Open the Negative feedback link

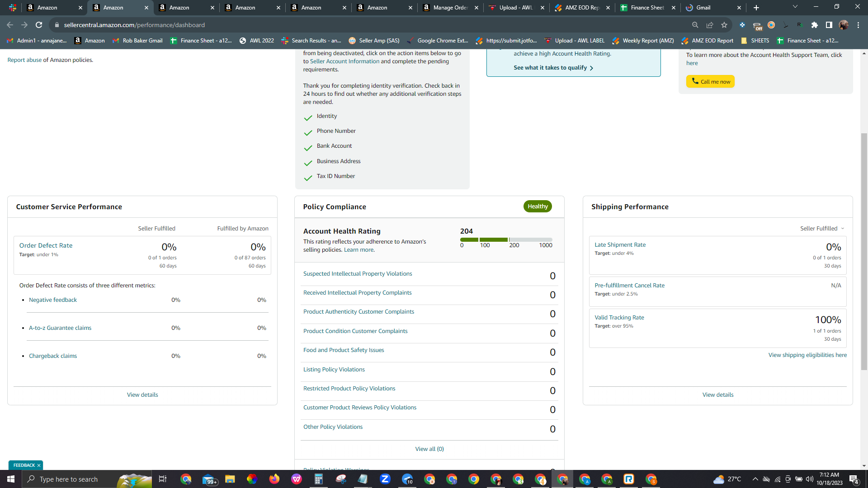[53, 300]
